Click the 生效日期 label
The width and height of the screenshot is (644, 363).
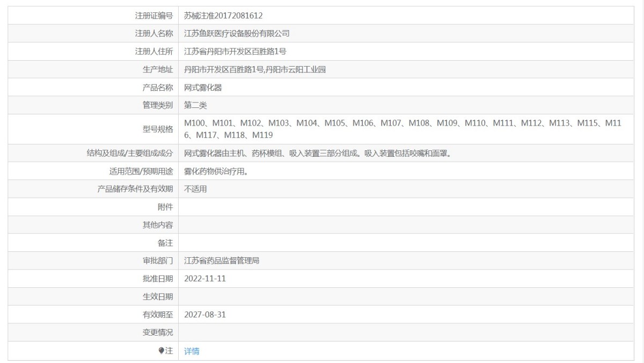tap(158, 297)
